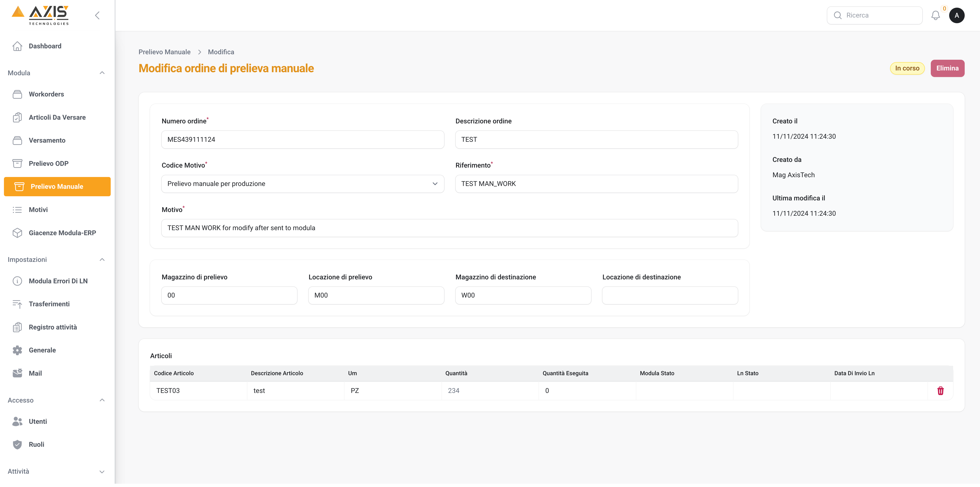Delete the TEST03 article row via trash icon
Screen dimensions: 980x487
click(x=940, y=391)
